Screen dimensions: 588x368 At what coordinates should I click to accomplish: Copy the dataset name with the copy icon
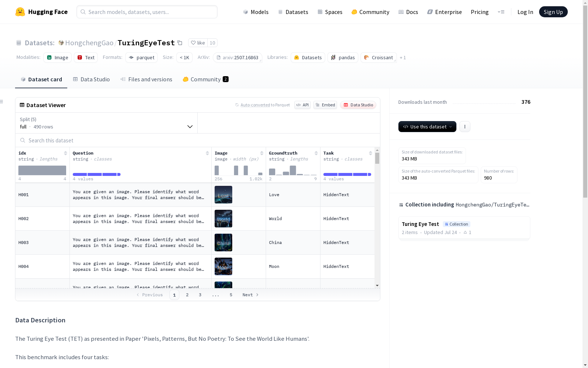(x=180, y=43)
